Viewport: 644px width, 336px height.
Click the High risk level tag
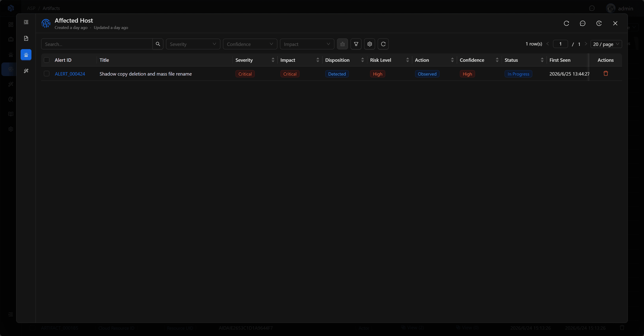378,74
